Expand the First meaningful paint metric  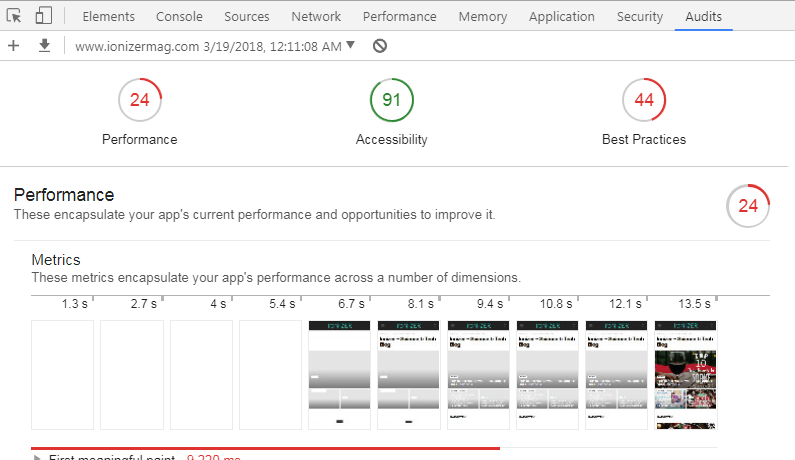coord(37,457)
